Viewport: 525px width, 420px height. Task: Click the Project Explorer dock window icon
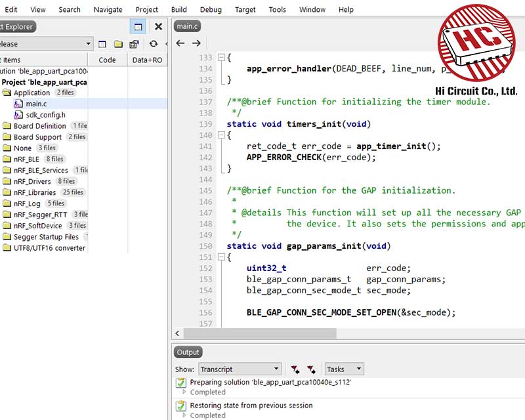(138, 26)
